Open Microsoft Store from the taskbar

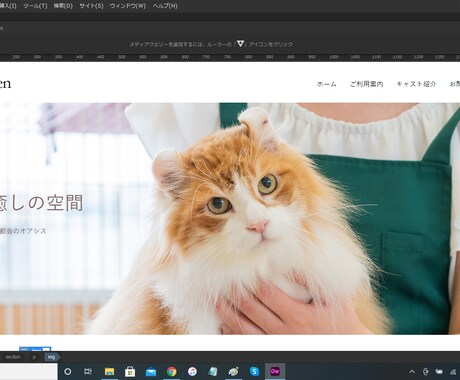coord(130,371)
